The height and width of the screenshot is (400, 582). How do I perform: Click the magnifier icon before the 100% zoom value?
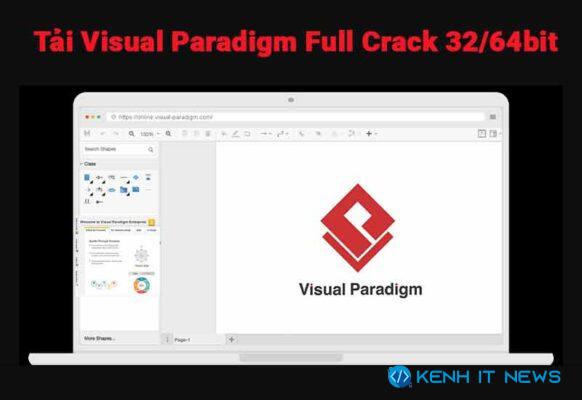tap(131, 134)
